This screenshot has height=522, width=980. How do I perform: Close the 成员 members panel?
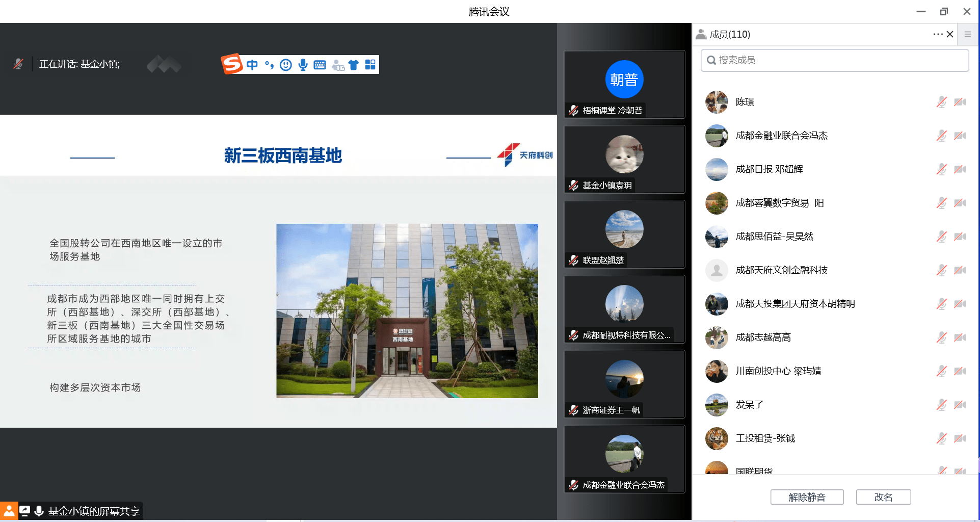click(x=950, y=34)
